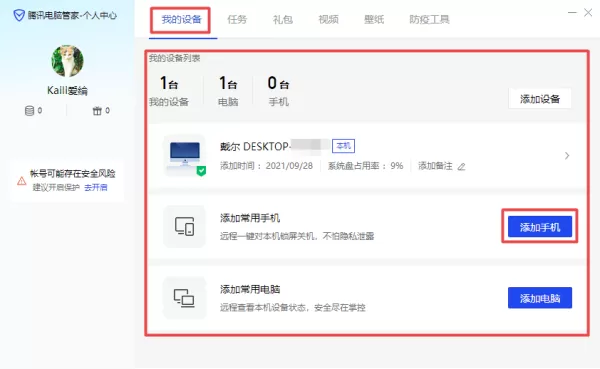Click the '0台 手机' count

coord(279,91)
